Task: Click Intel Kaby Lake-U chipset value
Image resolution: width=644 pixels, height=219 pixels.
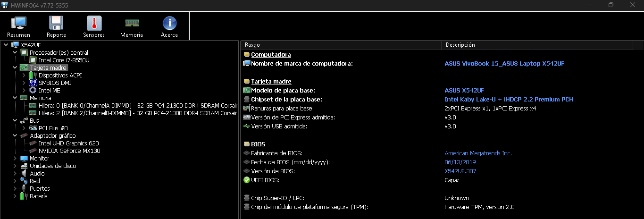Action: 509,99
